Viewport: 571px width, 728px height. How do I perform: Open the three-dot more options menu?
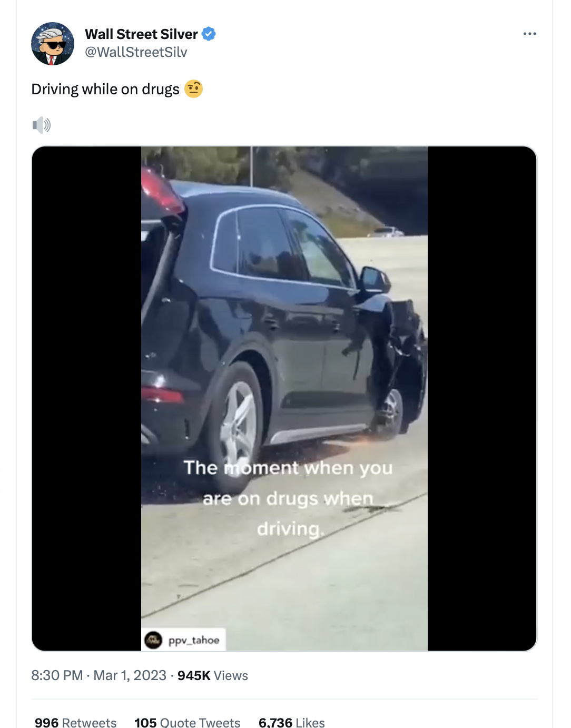(x=529, y=34)
